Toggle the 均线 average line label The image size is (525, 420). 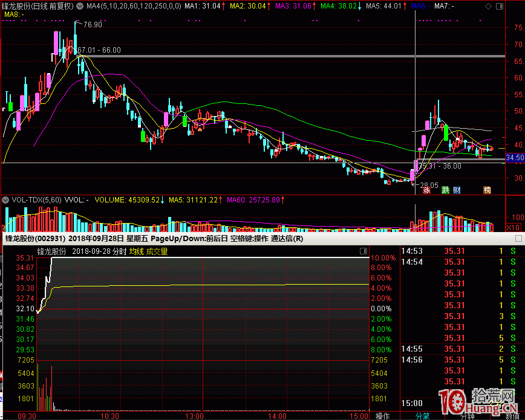135,251
